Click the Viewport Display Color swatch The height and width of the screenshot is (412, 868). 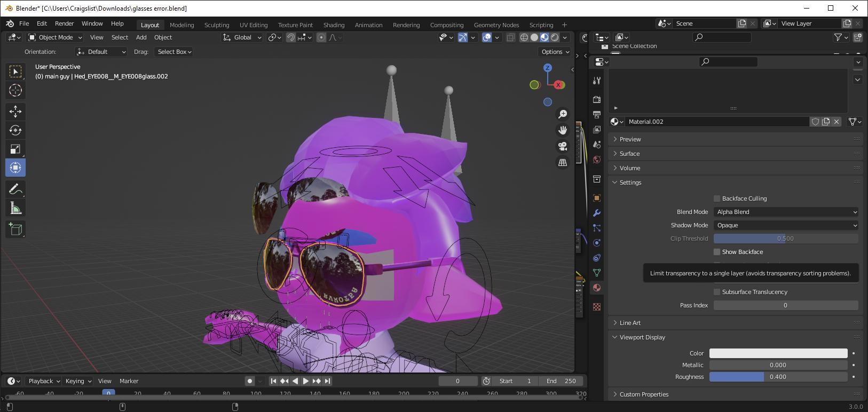click(x=778, y=353)
